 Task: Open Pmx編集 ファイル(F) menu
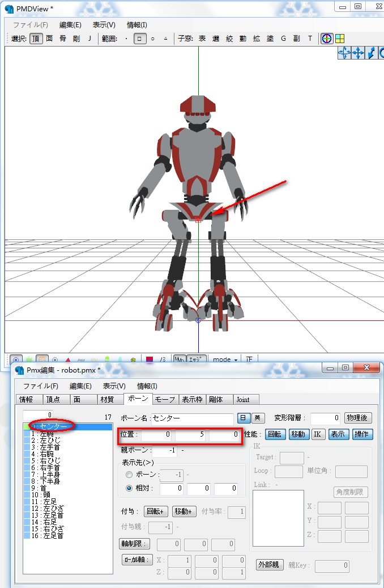[40, 386]
